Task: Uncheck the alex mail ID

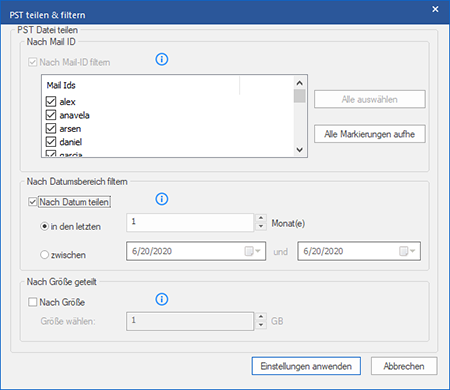Action: (x=51, y=101)
